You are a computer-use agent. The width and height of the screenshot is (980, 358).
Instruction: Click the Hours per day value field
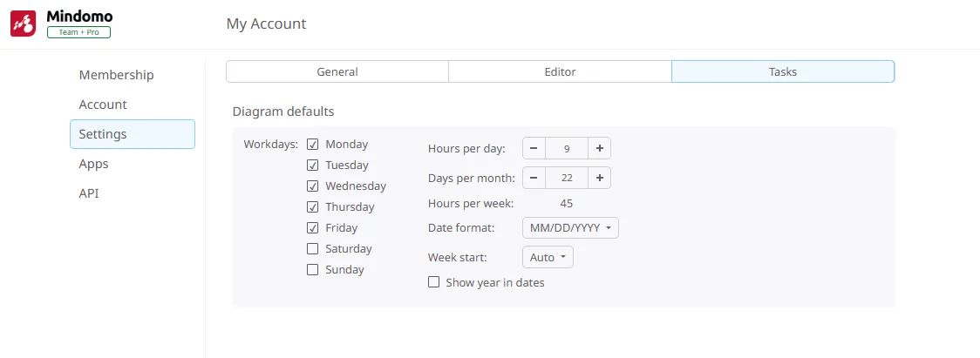[567, 149]
